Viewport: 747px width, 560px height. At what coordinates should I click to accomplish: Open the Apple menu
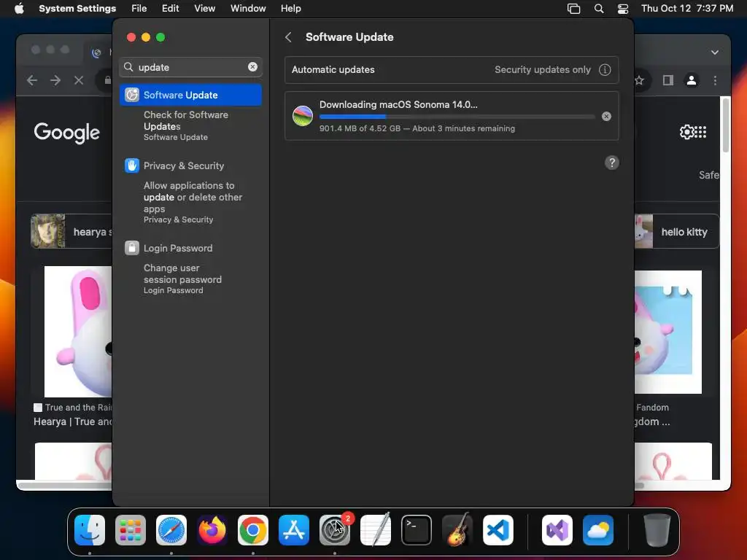19,8
